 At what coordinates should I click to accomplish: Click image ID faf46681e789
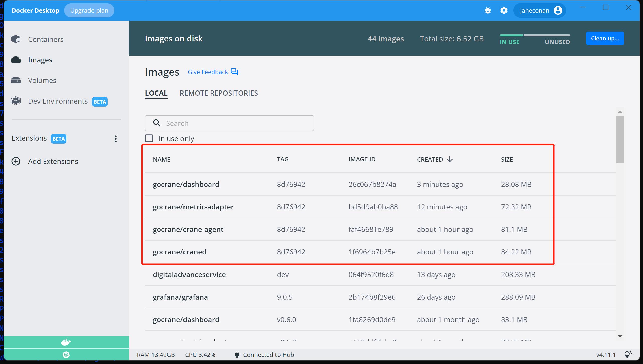point(371,229)
